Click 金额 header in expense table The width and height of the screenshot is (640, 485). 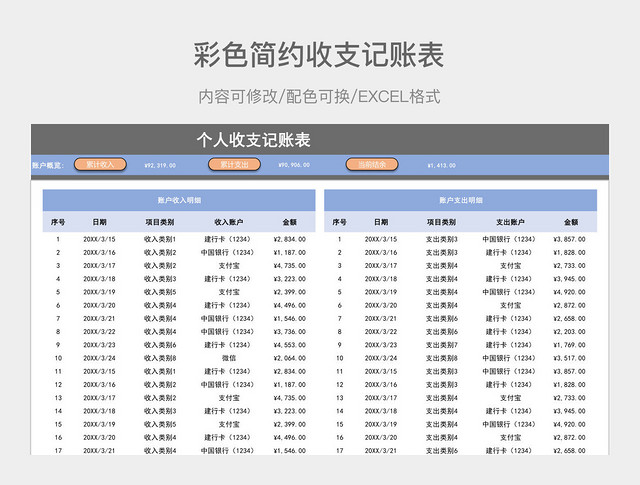point(571,222)
